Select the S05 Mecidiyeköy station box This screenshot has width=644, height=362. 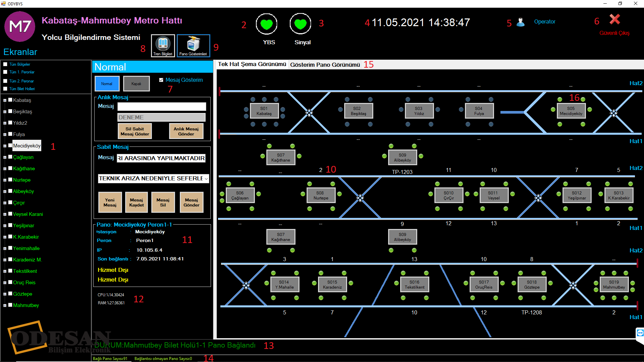[x=571, y=111]
